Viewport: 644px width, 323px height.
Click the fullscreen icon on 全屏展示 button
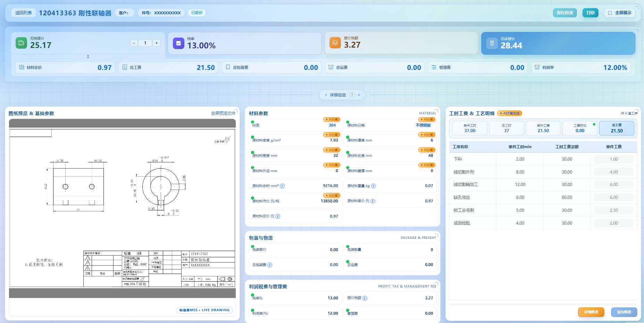610,13
